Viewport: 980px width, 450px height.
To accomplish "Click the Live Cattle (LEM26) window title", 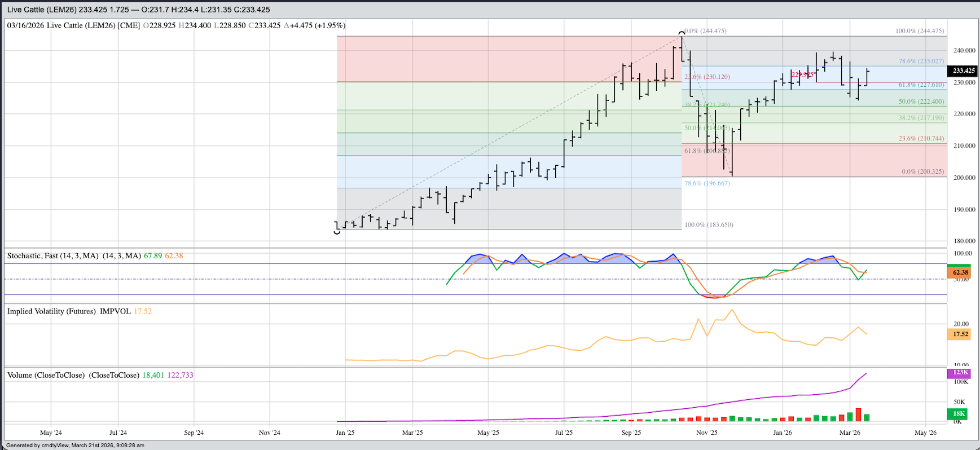I will (x=138, y=10).
